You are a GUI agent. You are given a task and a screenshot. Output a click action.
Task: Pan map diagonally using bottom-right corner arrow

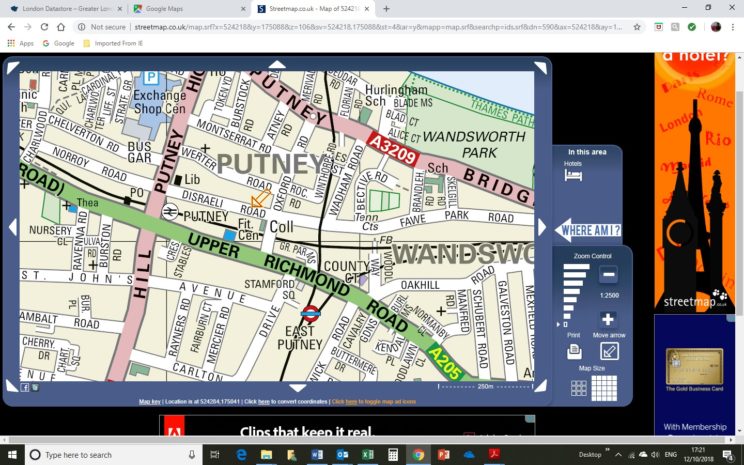click(541, 385)
